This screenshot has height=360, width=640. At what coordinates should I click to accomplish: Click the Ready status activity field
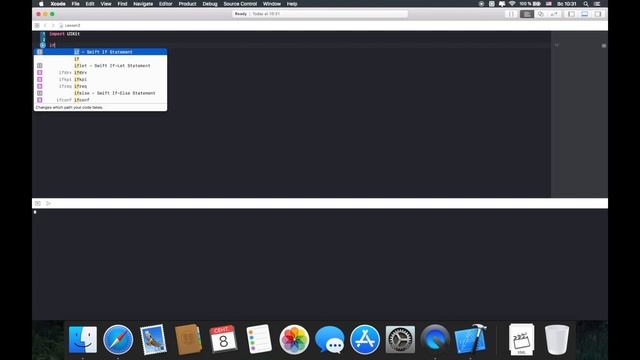320,14
